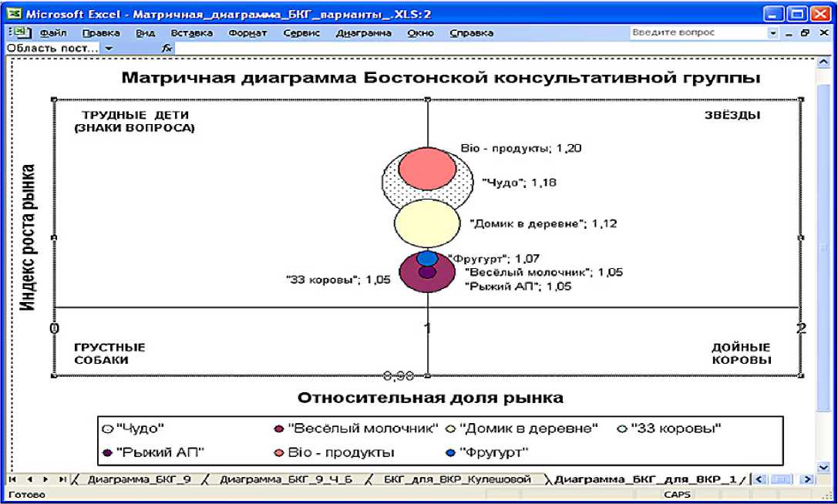Restore the workbook window in menu bar
The image size is (838, 504).
(x=806, y=33)
